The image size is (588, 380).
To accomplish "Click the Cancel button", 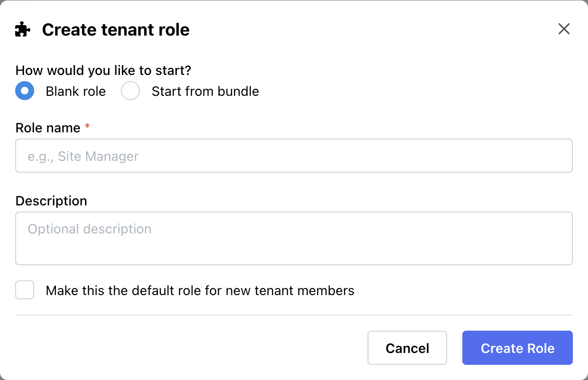I will coord(407,348).
